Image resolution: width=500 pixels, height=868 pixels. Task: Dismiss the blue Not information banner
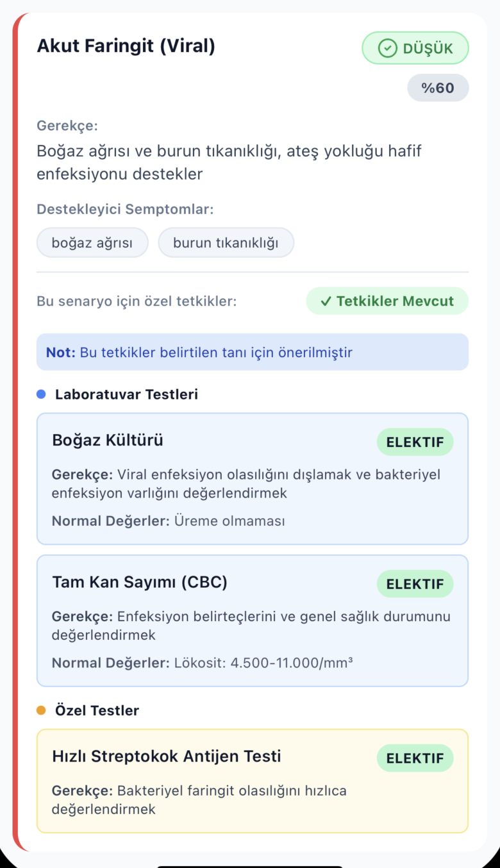(253, 352)
